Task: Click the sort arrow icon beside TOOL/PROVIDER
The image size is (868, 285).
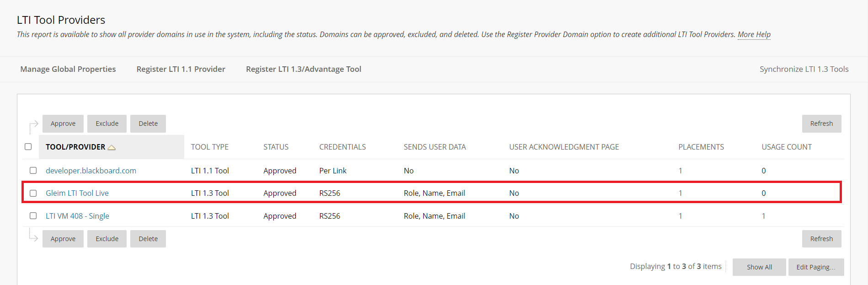Action: (112, 147)
